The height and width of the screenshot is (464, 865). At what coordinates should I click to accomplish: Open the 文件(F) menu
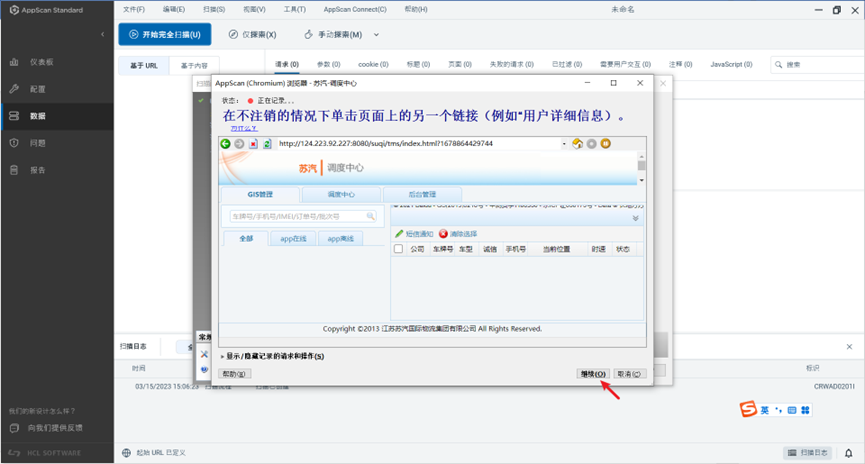click(134, 9)
